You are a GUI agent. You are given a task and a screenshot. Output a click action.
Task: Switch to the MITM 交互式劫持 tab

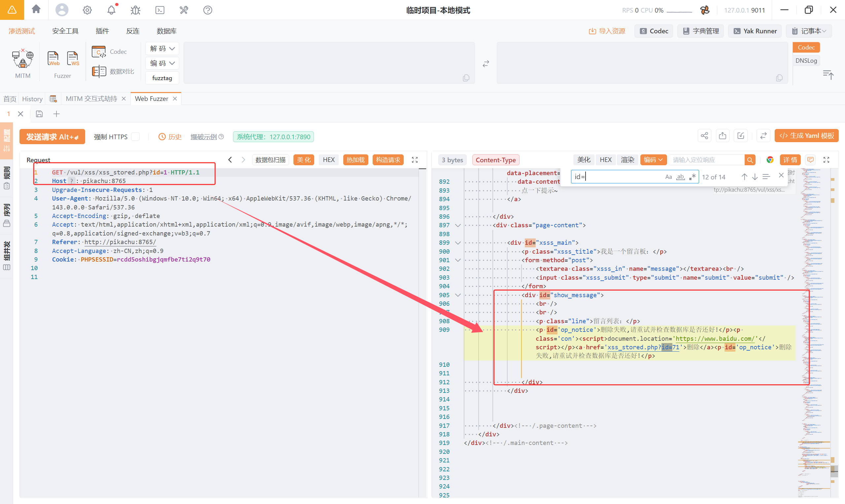point(91,99)
